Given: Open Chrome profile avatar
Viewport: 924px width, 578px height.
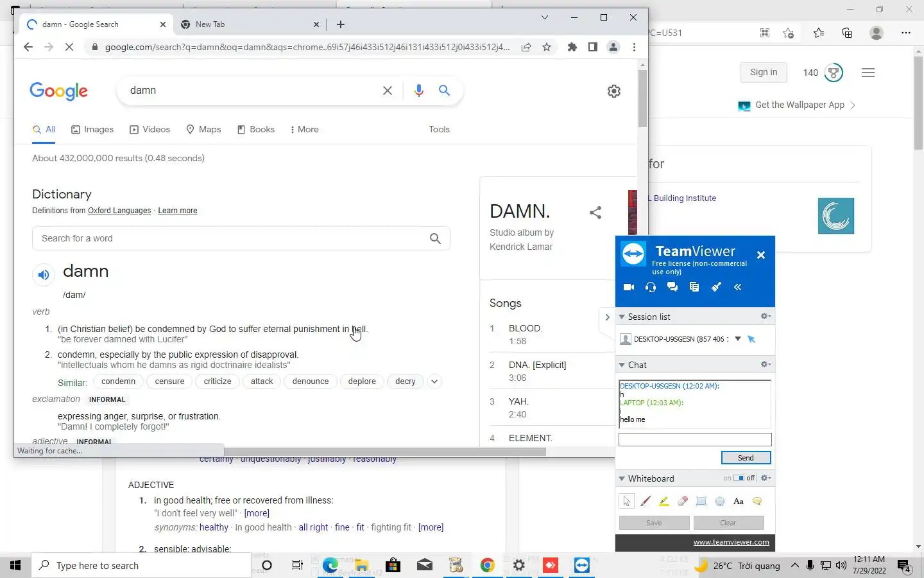Looking at the screenshot, I should click(613, 47).
